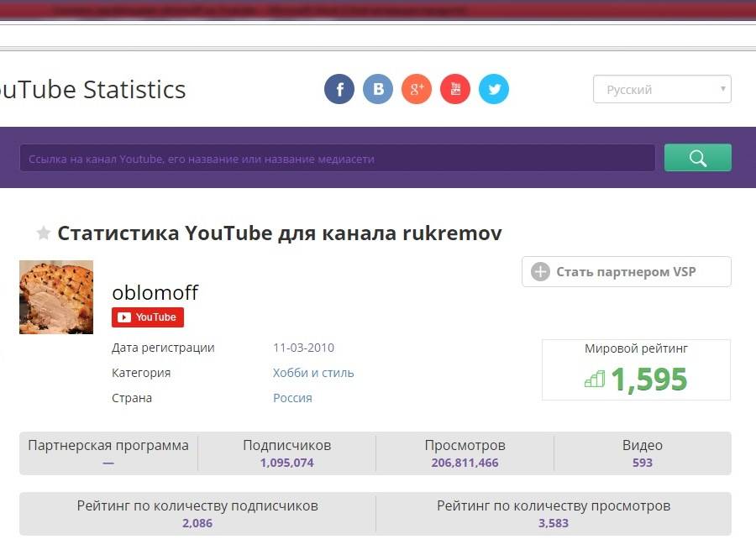Viewport: 756px width, 555px height.
Task: Open the Facebook social icon
Action: tap(339, 89)
